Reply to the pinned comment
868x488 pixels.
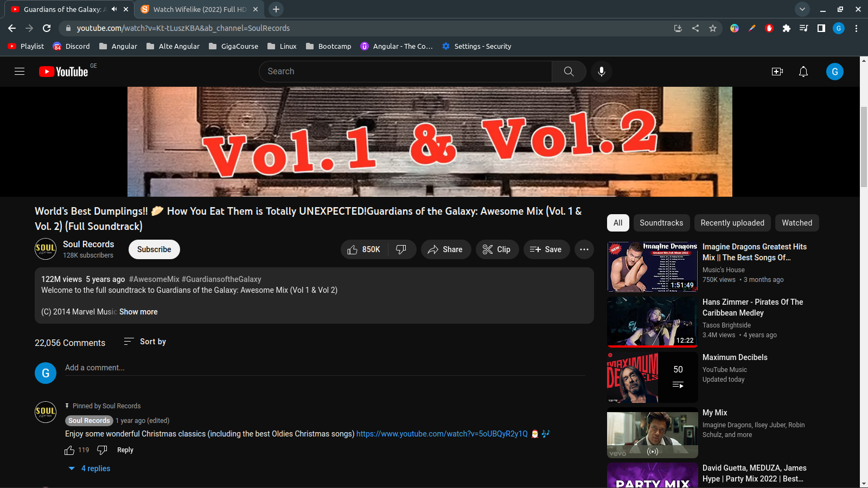(125, 450)
